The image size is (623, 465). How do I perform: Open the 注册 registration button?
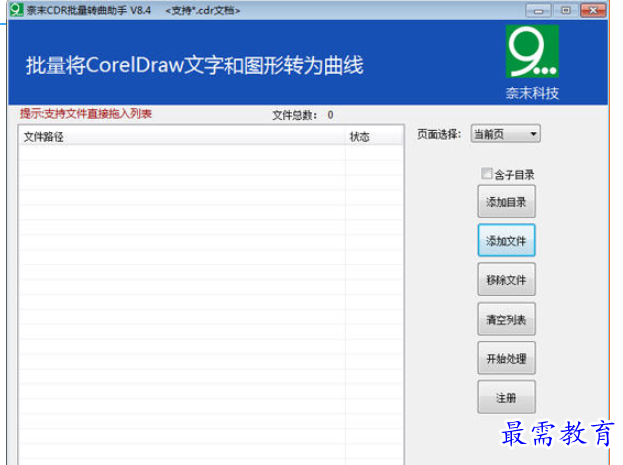coord(506,397)
